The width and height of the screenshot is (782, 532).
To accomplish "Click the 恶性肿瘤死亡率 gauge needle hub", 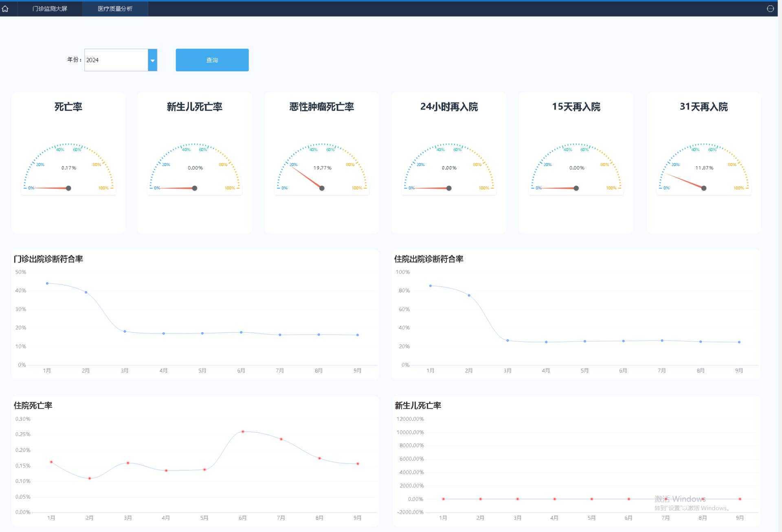I will [322, 188].
